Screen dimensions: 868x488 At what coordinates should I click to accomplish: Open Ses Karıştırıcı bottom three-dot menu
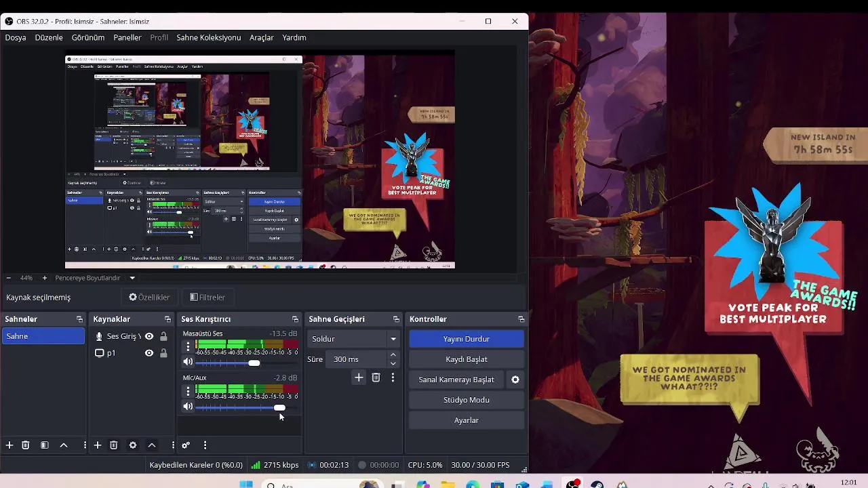[x=205, y=445]
